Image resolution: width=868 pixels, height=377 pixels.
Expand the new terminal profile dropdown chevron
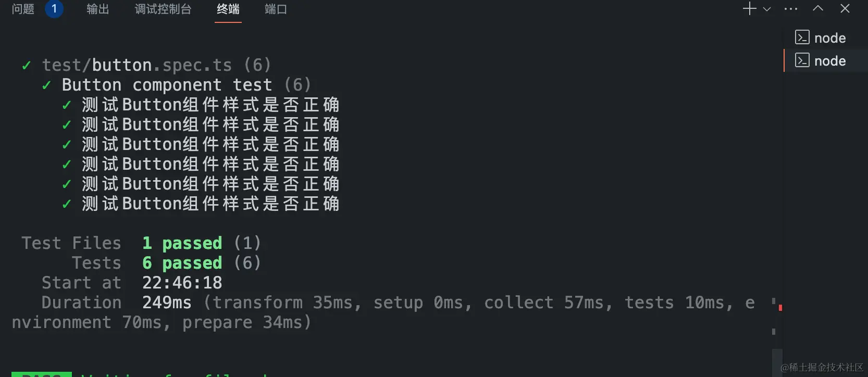[767, 9]
